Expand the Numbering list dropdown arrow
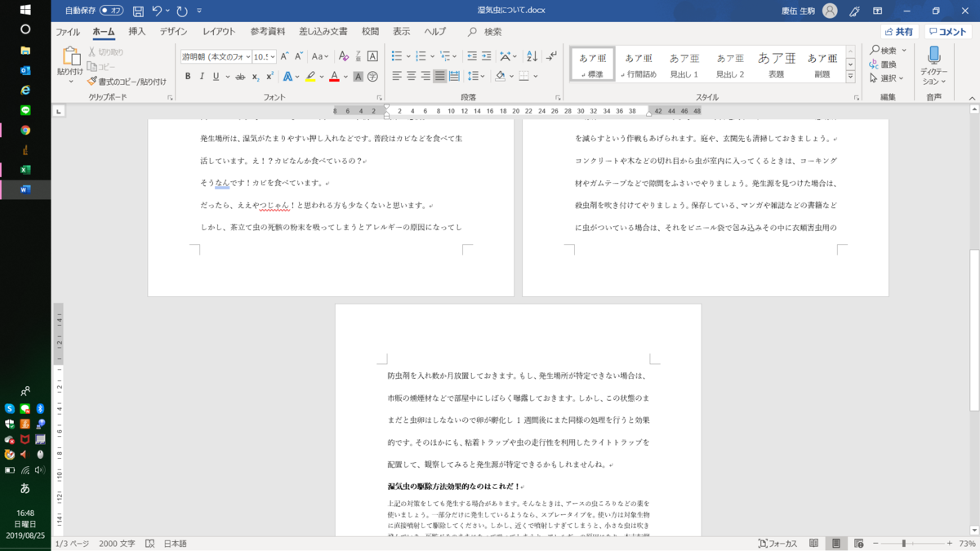The width and height of the screenshot is (980, 551). 431,56
